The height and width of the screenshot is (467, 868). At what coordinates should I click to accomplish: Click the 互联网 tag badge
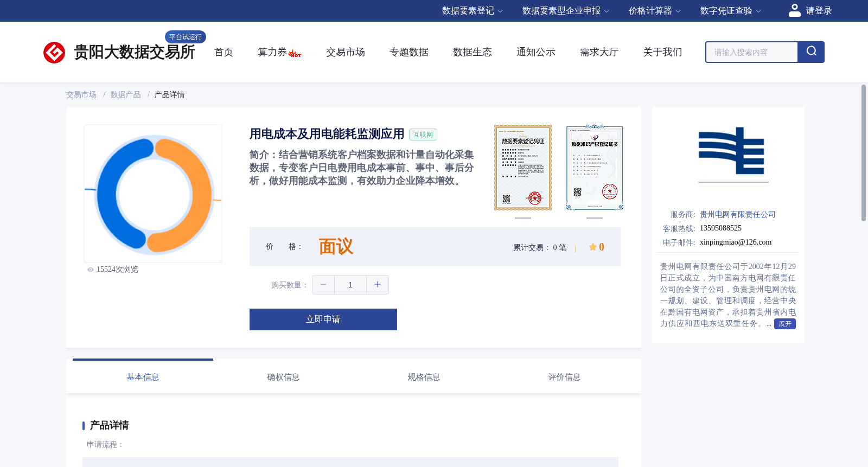pos(423,135)
